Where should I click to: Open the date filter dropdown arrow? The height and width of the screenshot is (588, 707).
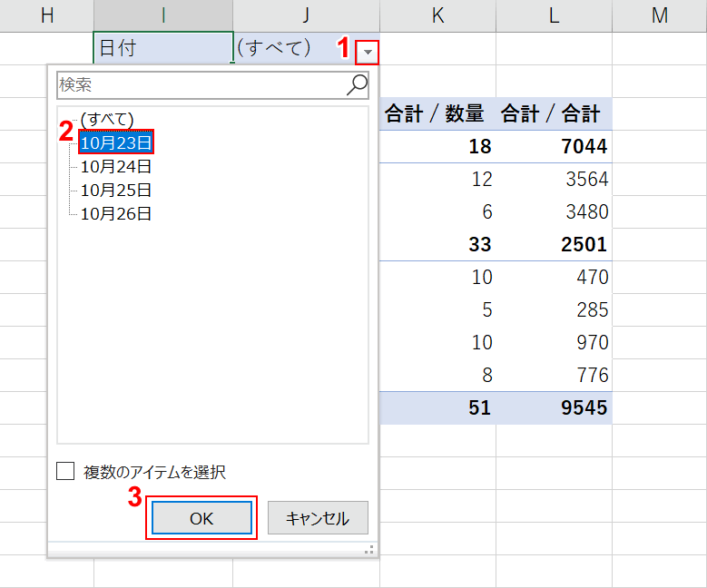[x=368, y=53]
